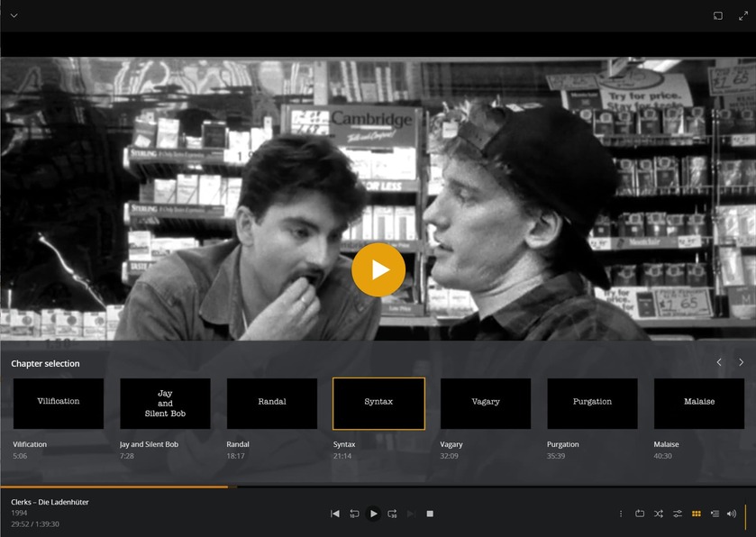Click the orange playback progress bar
This screenshot has height=537, width=756.
tap(114, 487)
